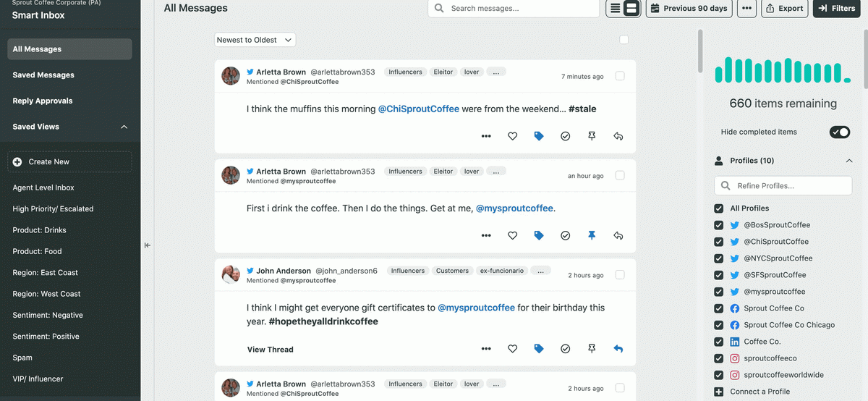Uncheck the @BosSproutCoffee profile
This screenshot has height=401, width=868.
coord(718,225)
